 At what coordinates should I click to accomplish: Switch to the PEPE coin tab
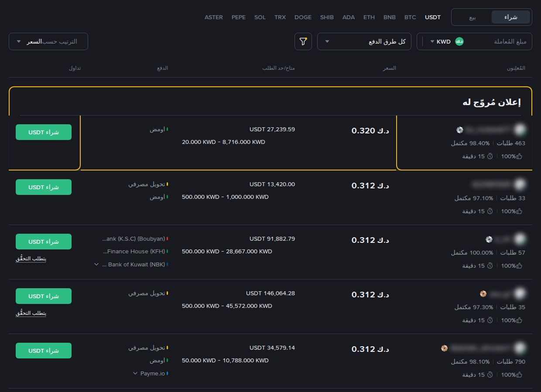(x=239, y=17)
